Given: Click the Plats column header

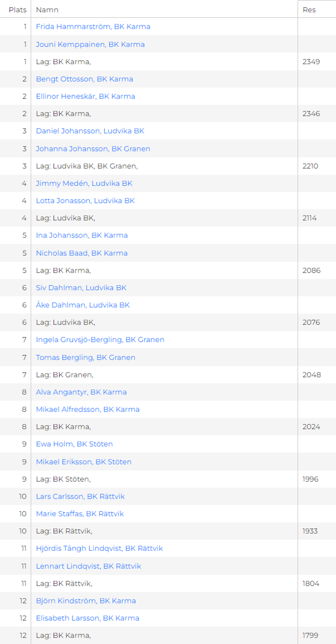Looking at the screenshot, I should [x=17, y=9].
